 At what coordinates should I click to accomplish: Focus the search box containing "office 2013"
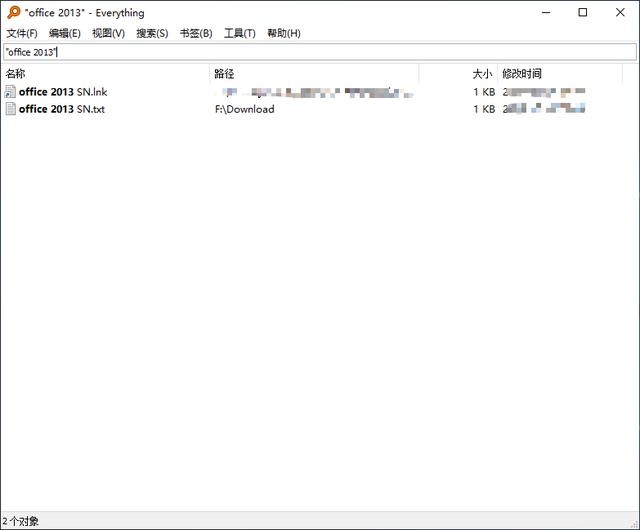point(320,52)
